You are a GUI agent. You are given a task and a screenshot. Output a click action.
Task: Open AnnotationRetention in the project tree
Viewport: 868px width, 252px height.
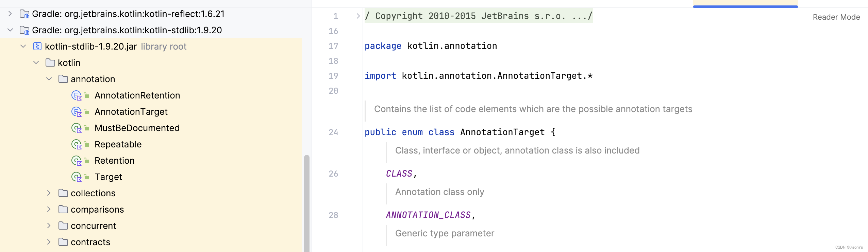(137, 95)
